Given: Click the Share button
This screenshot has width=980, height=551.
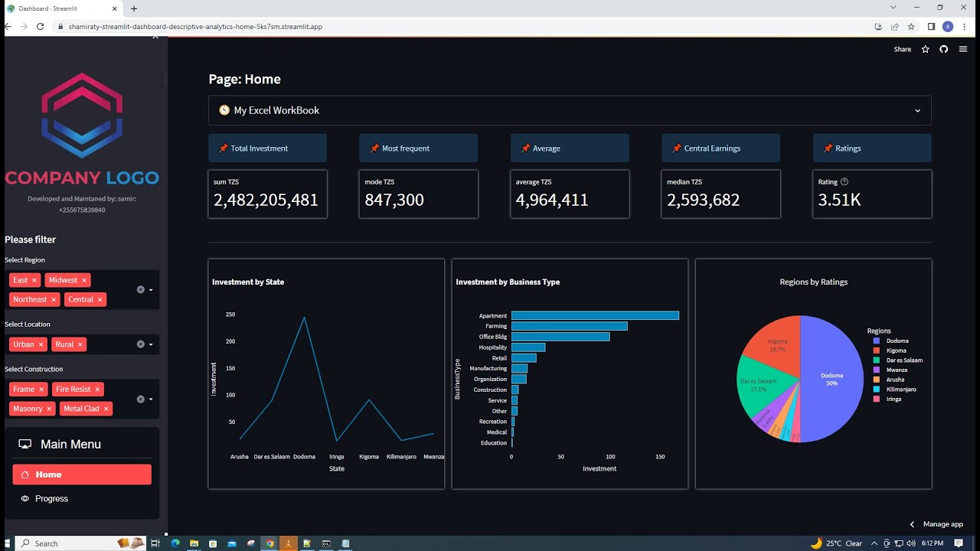Looking at the screenshot, I should (x=902, y=49).
